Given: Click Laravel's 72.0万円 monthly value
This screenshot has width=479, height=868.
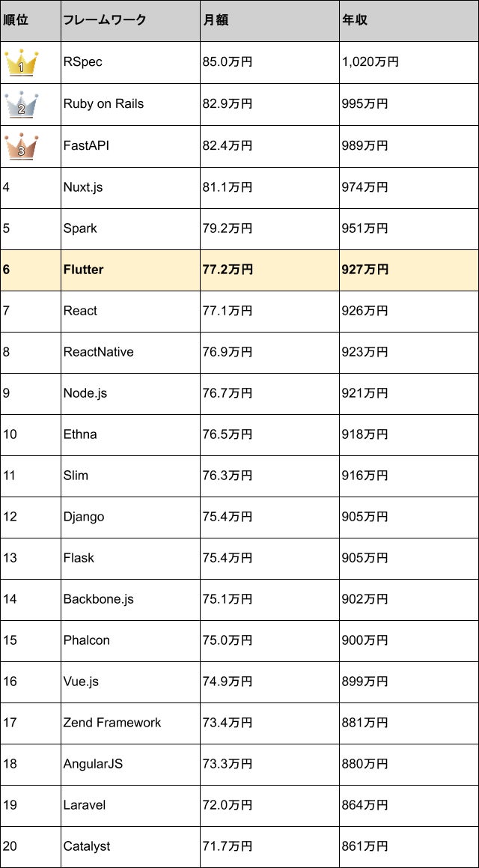Looking at the screenshot, I should (228, 805).
